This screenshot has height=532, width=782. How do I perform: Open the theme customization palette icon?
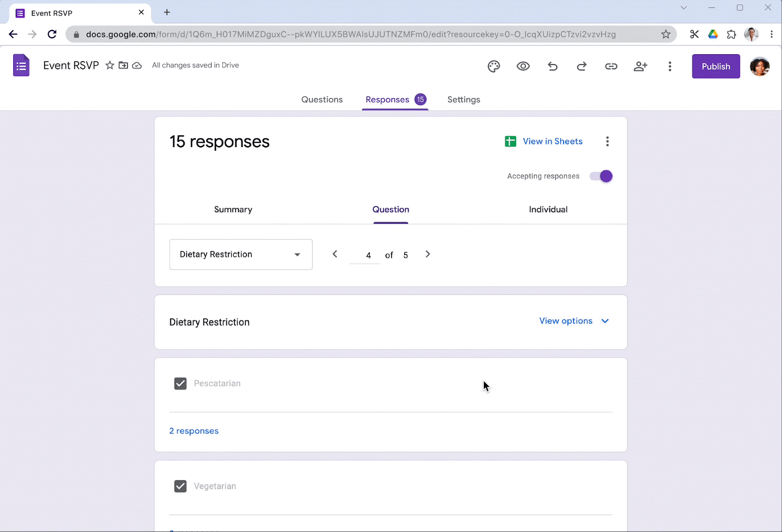494,66
